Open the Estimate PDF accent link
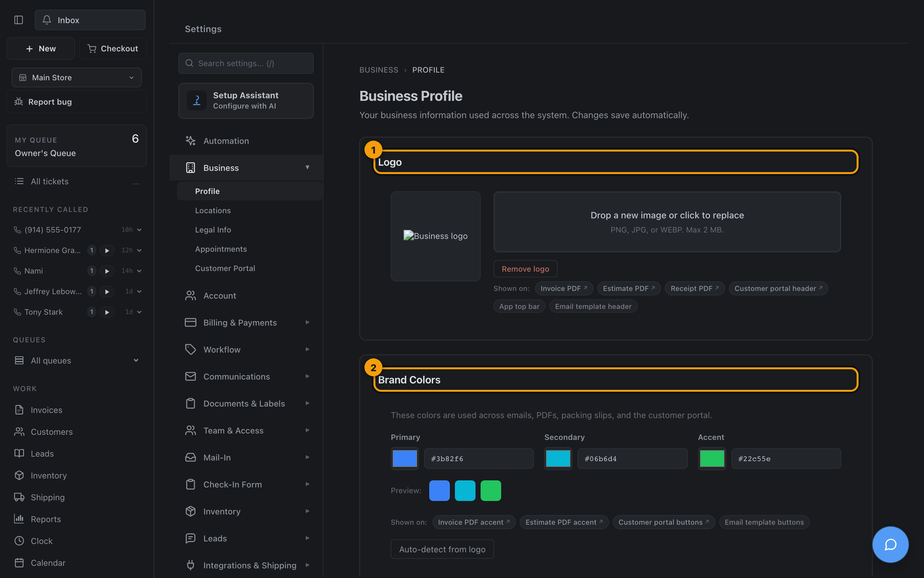The image size is (924, 578). click(x=564, y=522)
